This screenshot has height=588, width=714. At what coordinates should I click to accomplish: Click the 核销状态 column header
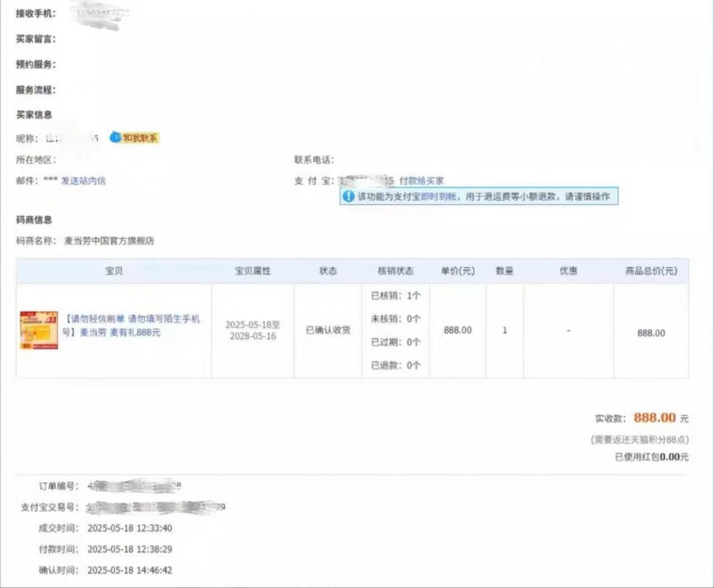(x=396, y=271)
